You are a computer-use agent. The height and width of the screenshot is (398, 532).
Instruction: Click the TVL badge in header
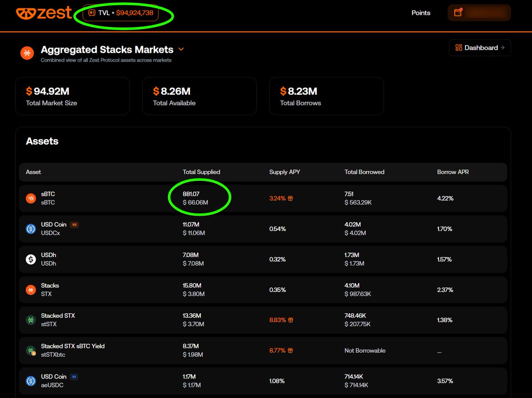coord(121,13)
